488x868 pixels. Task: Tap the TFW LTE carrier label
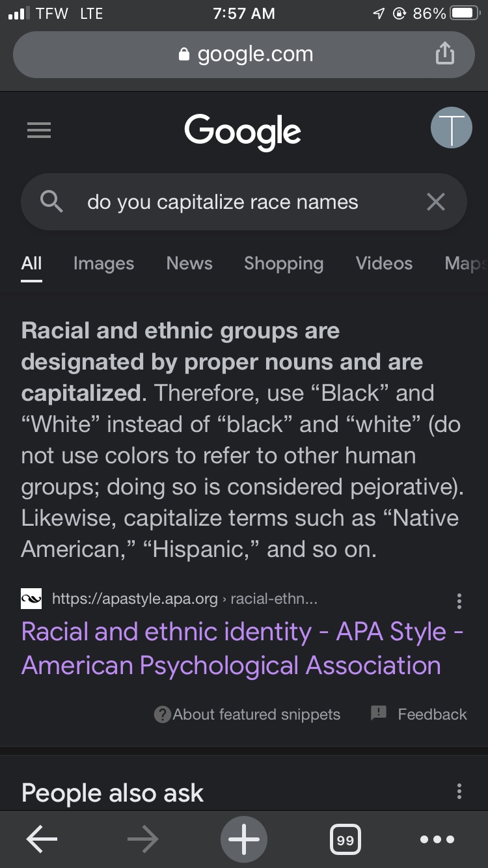click(x=70, y=14)
